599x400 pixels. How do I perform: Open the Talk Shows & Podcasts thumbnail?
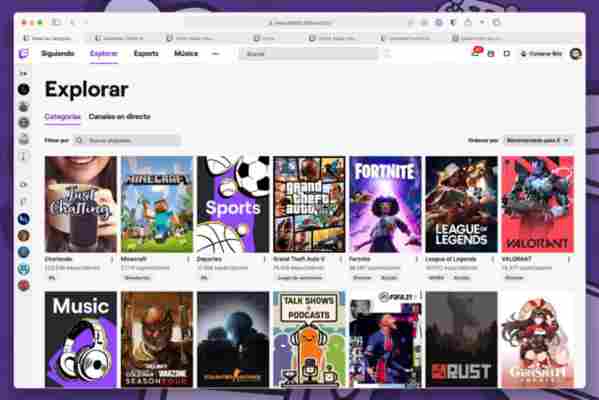pyautogui.click(x=309, y=340)
